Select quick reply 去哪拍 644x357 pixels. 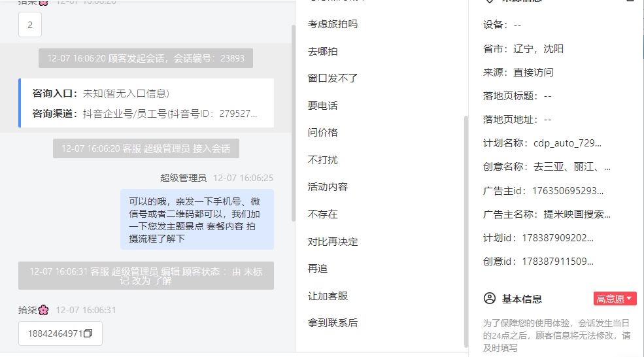pyautogui.click(x=323, y=52)
